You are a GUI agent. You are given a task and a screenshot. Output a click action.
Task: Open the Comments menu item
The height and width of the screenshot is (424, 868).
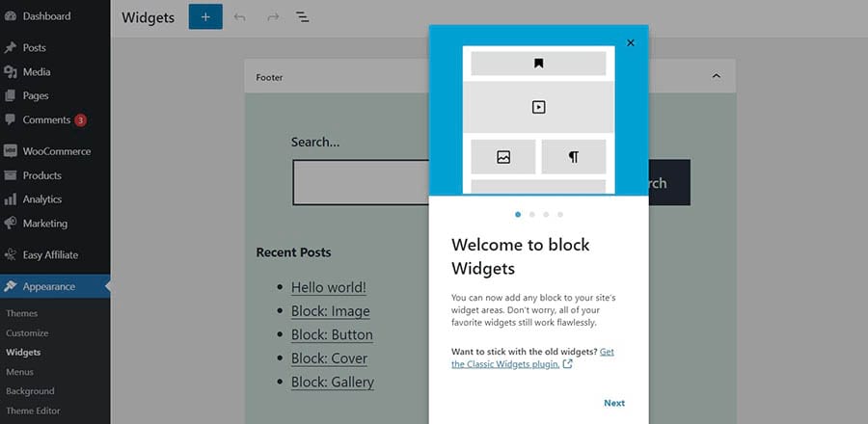[x=46, y=119]
